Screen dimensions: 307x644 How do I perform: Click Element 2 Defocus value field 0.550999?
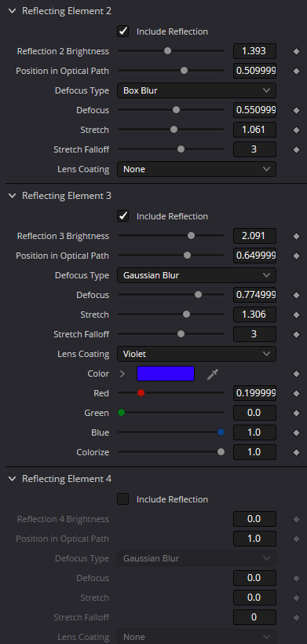point(254,110)
